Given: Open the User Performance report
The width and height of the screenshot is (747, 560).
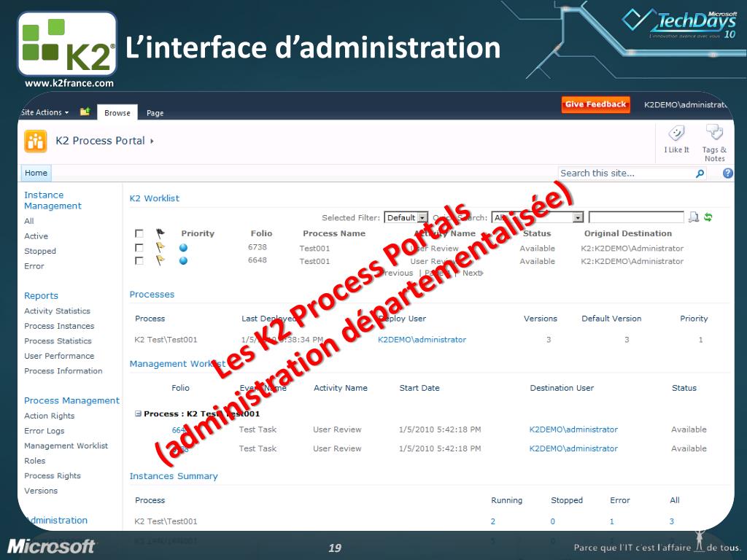Looking at the screenshot, I should tap(60, 356).
